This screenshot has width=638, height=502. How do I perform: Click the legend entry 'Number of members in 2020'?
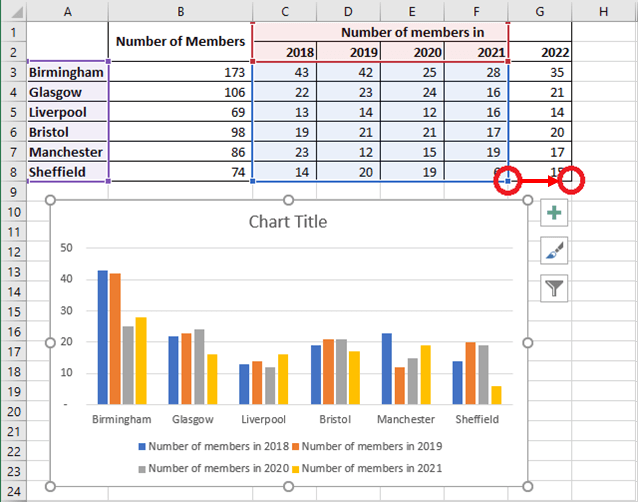tap(214, 468)
